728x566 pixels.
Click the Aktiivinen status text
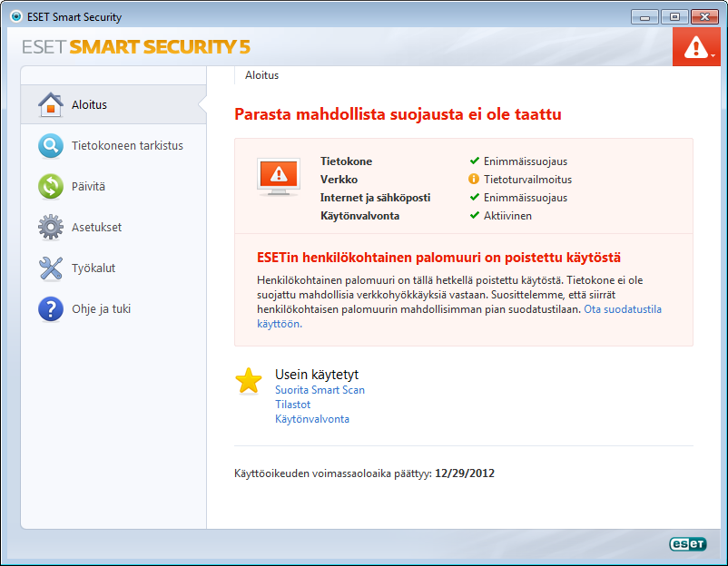(x=507, y=216)
